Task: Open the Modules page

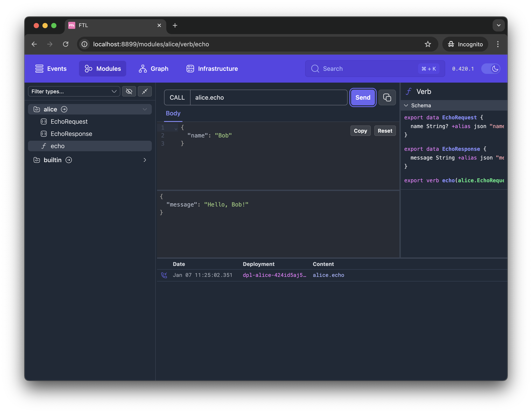Action: coord(103,69)
